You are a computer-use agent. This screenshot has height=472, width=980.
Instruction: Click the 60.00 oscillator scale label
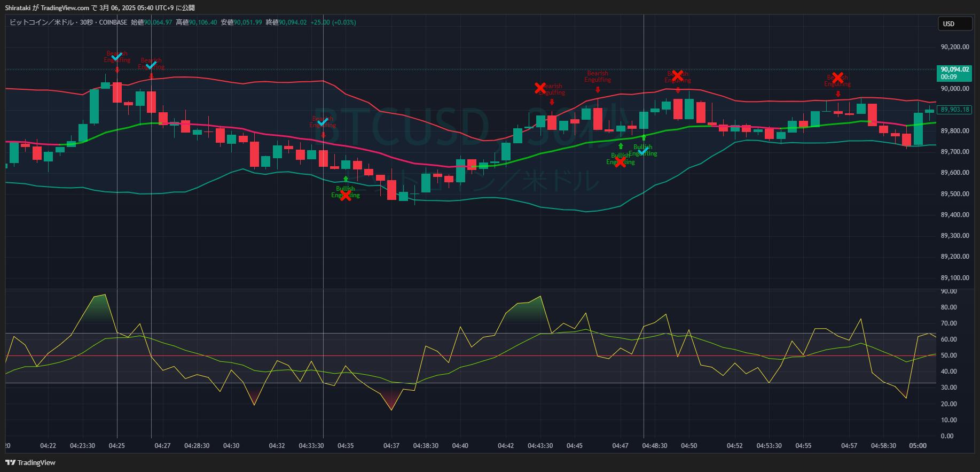[x=949, y=339]
